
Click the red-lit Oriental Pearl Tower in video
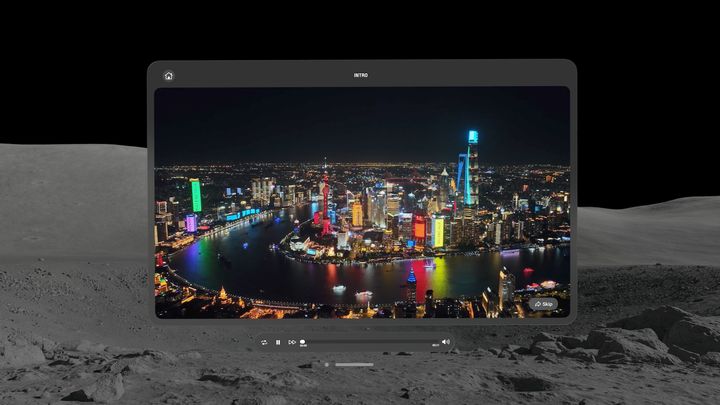coord(325,200)
